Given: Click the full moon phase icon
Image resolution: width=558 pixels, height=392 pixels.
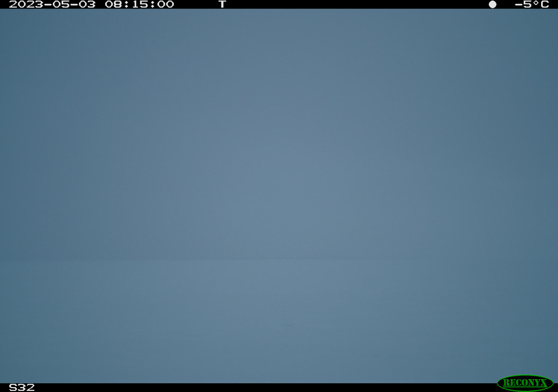Looking at the screenshot, I should coord(492,4).
